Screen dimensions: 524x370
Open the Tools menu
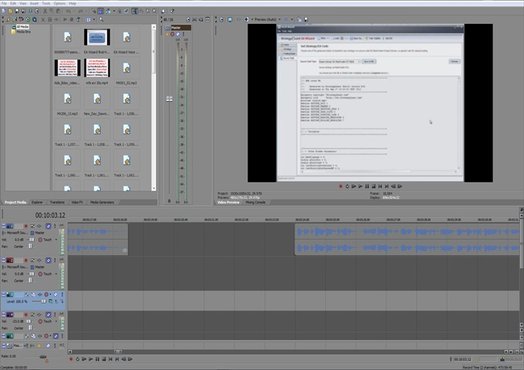pos(46,3)
